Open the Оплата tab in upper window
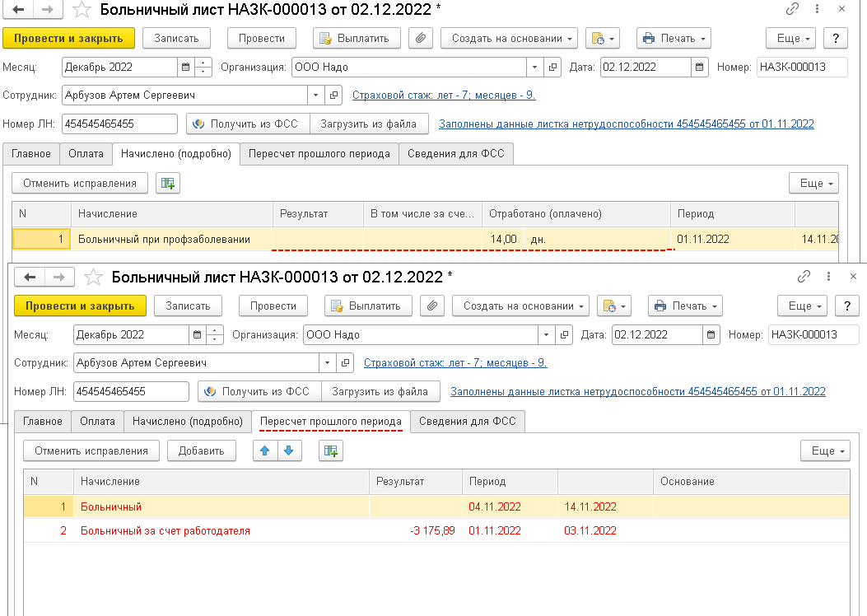The width and height of the screenshot is (867, 616). tap(86, 153)
